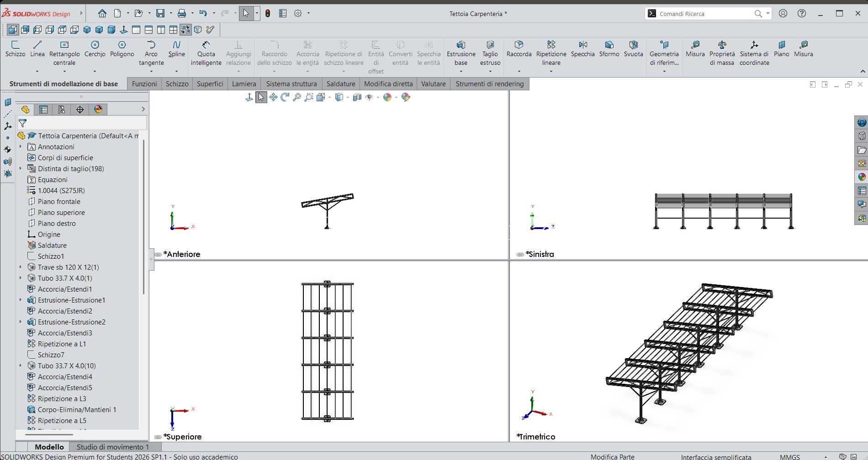Zoom to fit in the heads-up view toolbar
Screen dimensions: 868x460
(x=297, y=97)
